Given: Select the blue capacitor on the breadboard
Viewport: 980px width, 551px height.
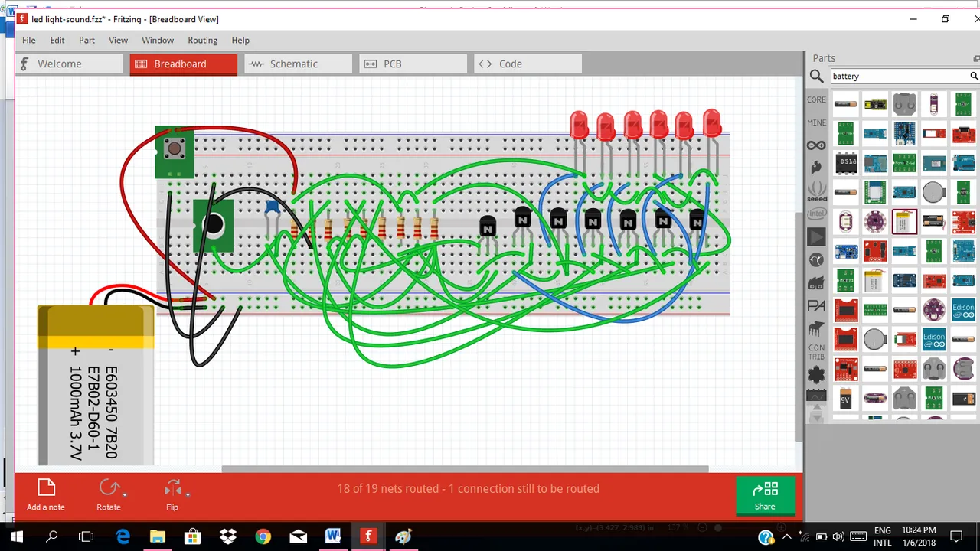Looking at the screenshot, I should [272, 207].
